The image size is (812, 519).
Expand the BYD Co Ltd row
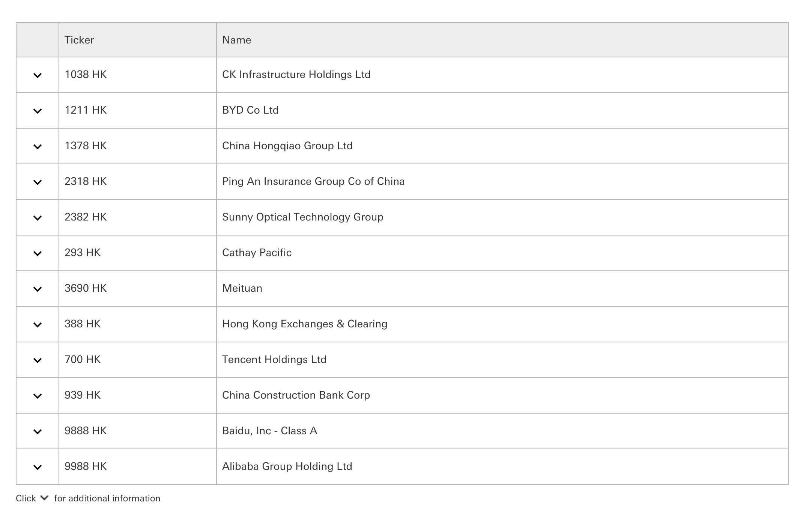click(x=38, y=111)
